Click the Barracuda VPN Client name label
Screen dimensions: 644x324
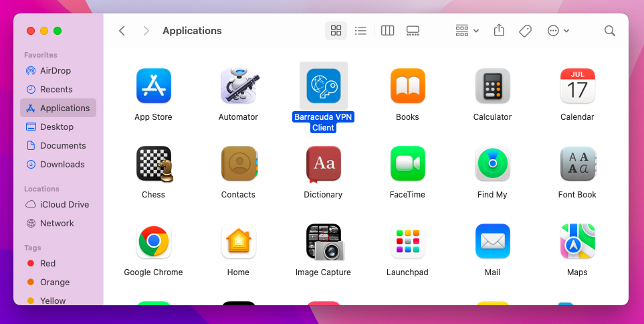[323, 122]
